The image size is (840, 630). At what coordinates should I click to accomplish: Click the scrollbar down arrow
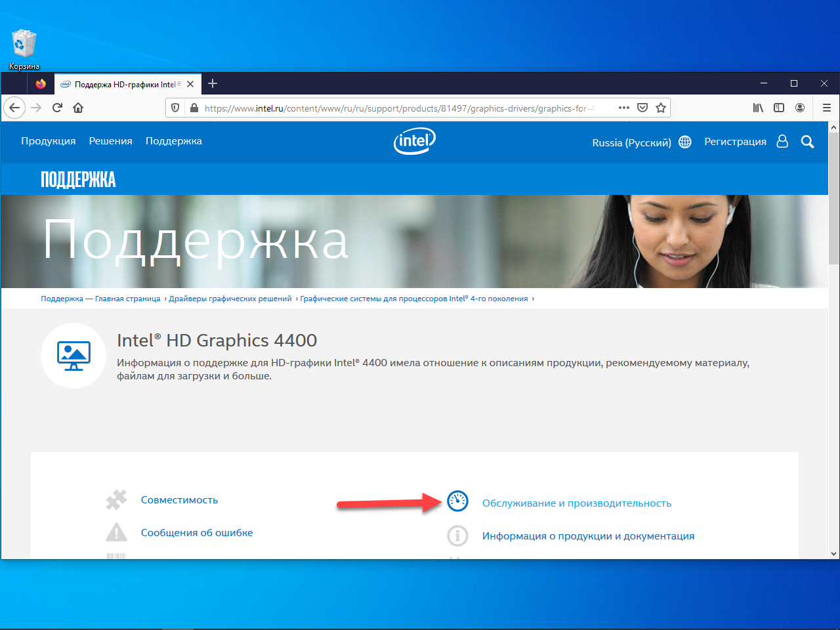click(834, 554)
